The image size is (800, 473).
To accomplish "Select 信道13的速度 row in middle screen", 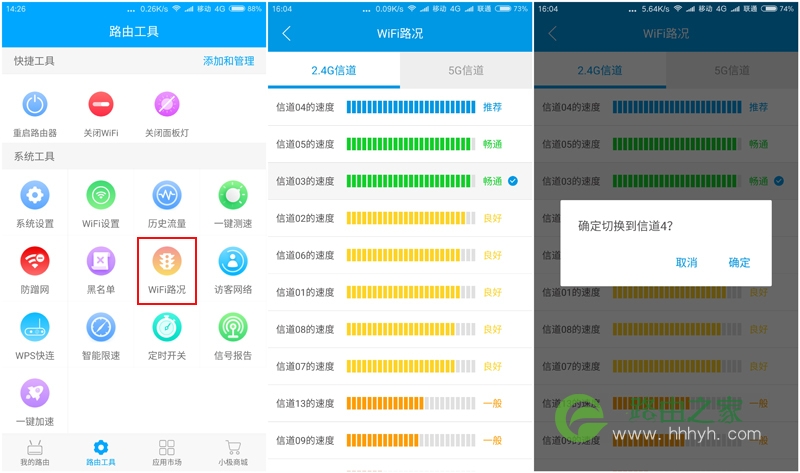I will 400,403.
